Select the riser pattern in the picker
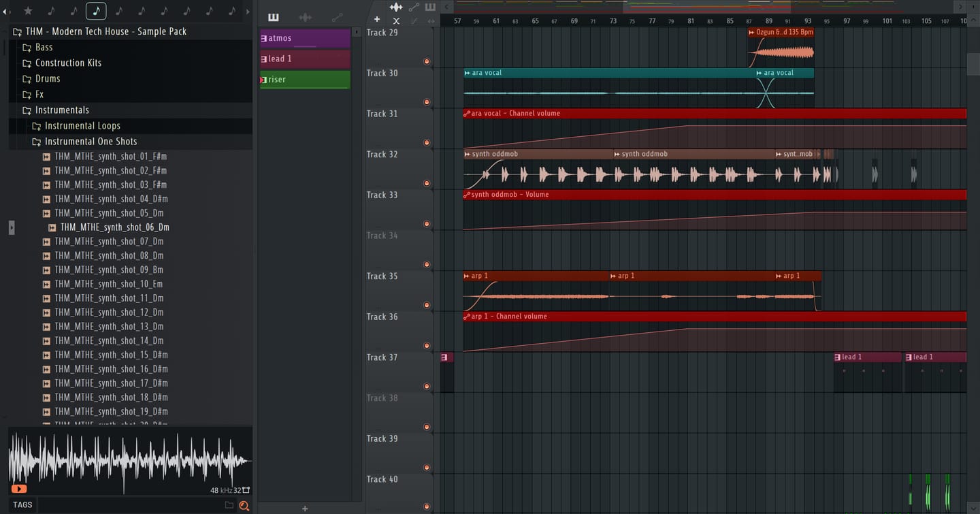This screenshot has height=514, width=980. click(x=305, y=80)
